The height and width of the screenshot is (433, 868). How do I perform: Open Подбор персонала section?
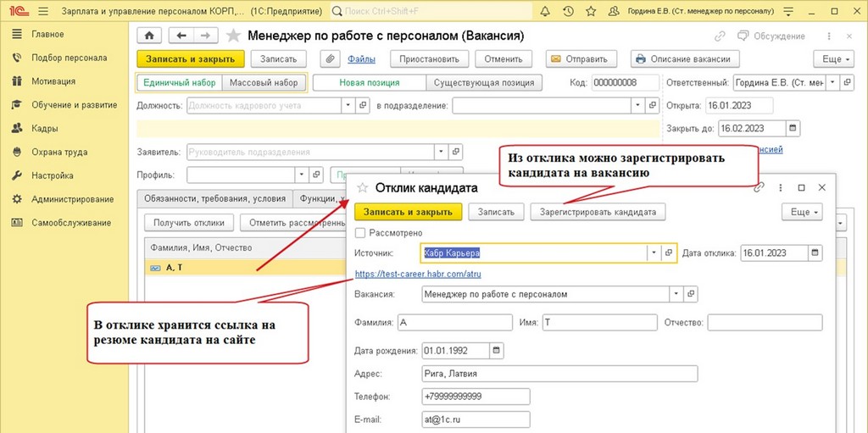click(x=70, y=58)
